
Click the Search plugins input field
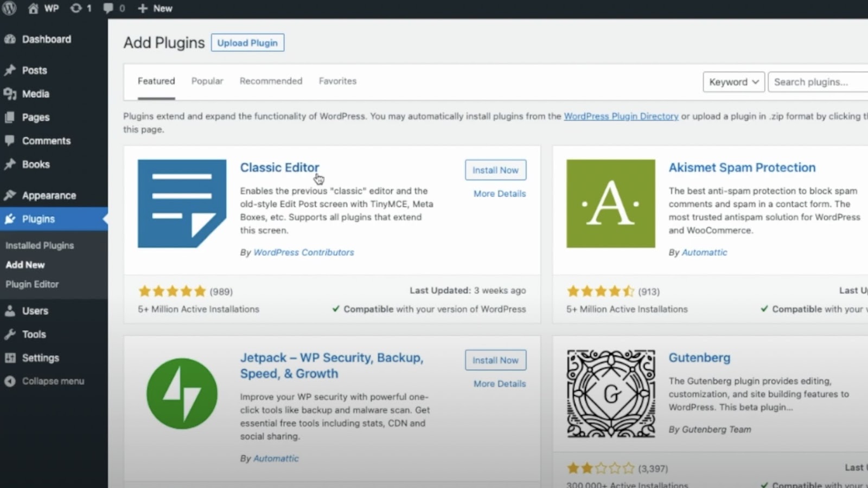tap(818, 82)
